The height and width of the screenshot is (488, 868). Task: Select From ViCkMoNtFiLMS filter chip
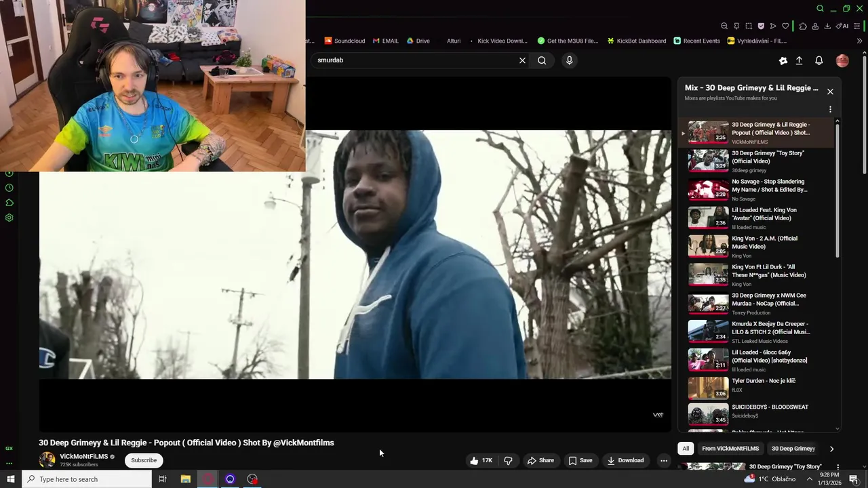click(x=730, y=449)
